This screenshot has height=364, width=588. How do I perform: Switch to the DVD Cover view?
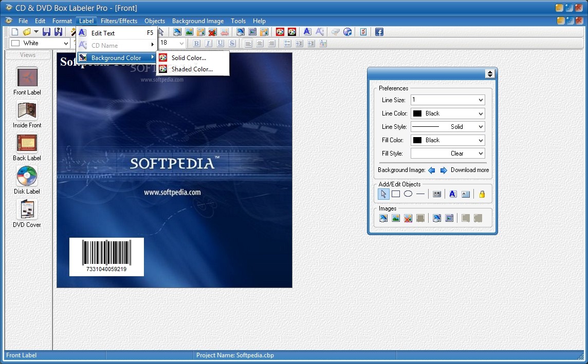27,214
